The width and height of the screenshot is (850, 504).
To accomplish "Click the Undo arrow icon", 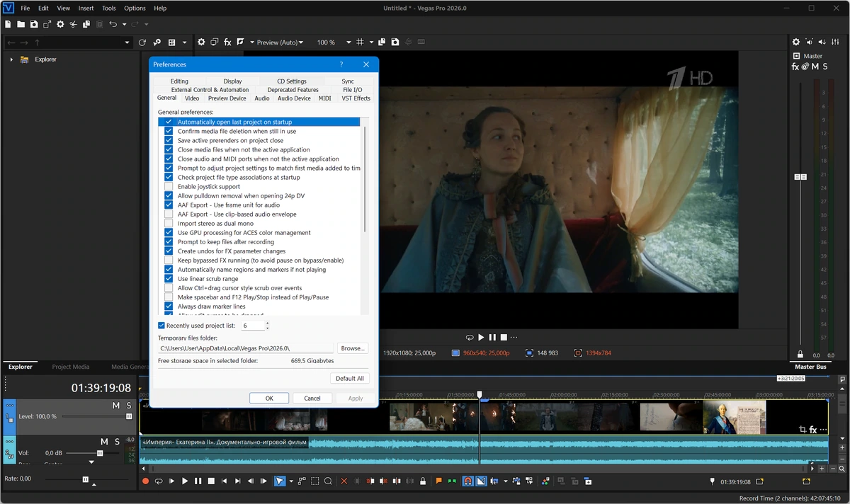I will 113,24.
